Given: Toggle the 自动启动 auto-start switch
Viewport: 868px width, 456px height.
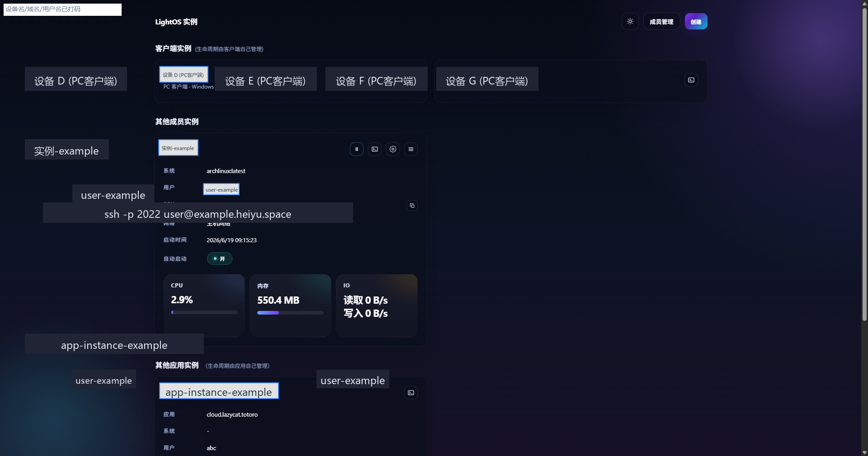Looking at the screenshot, I should coord(219,259).
